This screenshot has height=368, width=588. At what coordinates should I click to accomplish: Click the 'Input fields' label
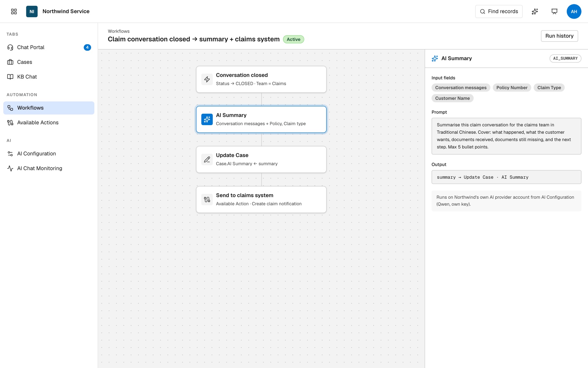(x=443, y=78)
